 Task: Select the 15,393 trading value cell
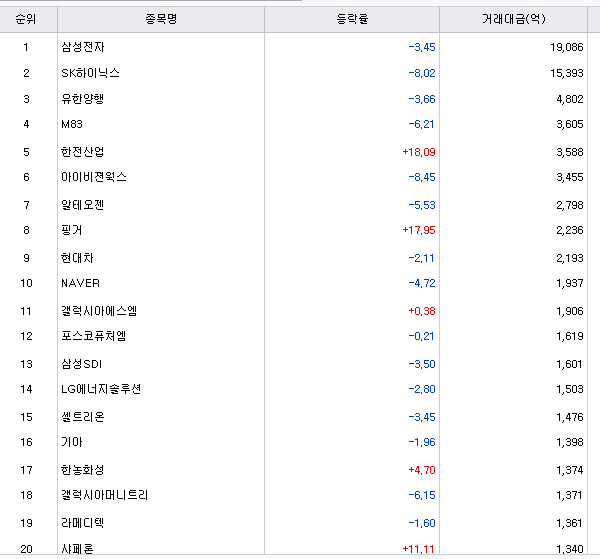coord(567,73)
